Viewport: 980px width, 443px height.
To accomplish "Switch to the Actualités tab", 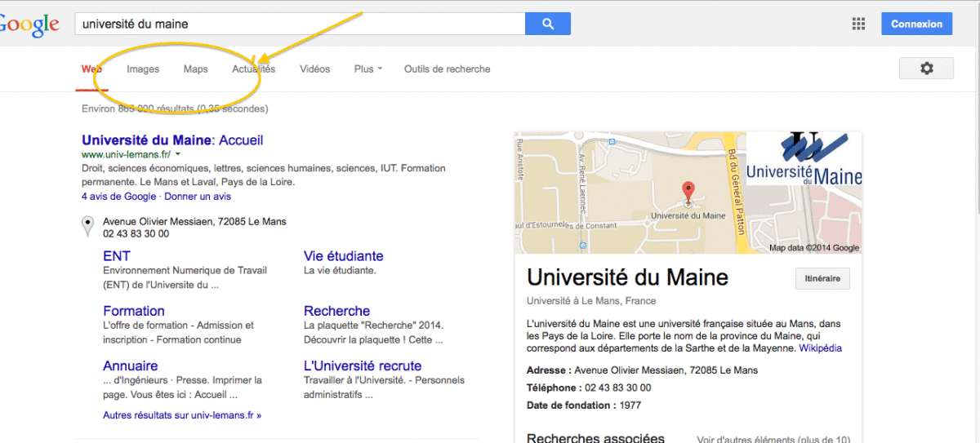I will tap(254, 69).
